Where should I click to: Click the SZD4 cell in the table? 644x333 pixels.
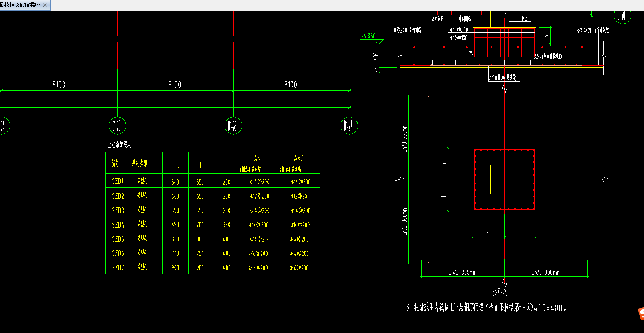pyautogui.click(x=118, y=225)
